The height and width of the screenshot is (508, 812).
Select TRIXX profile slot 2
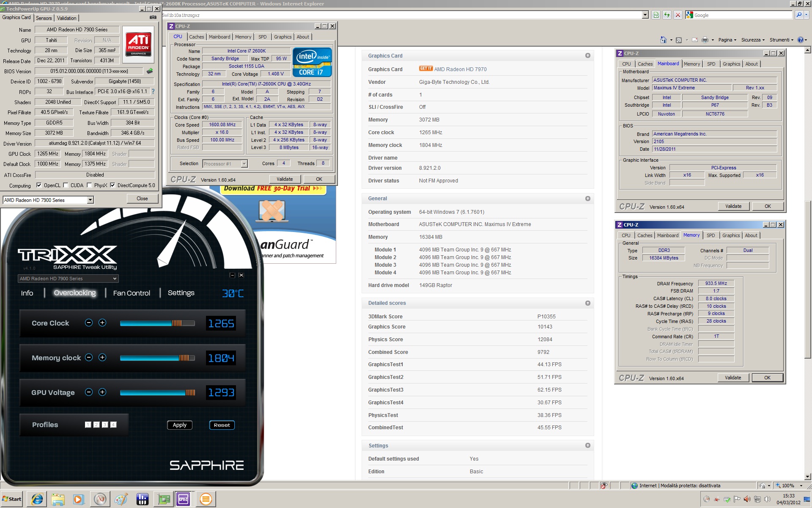pos(96,425)
